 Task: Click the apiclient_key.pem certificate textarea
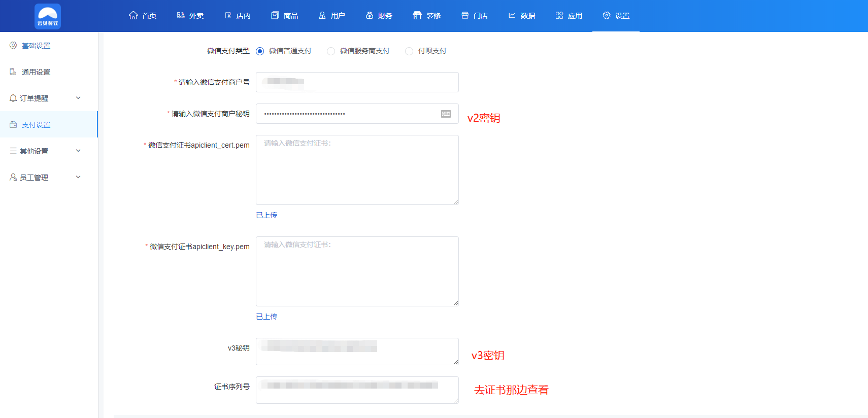click(x=357, y=271)
